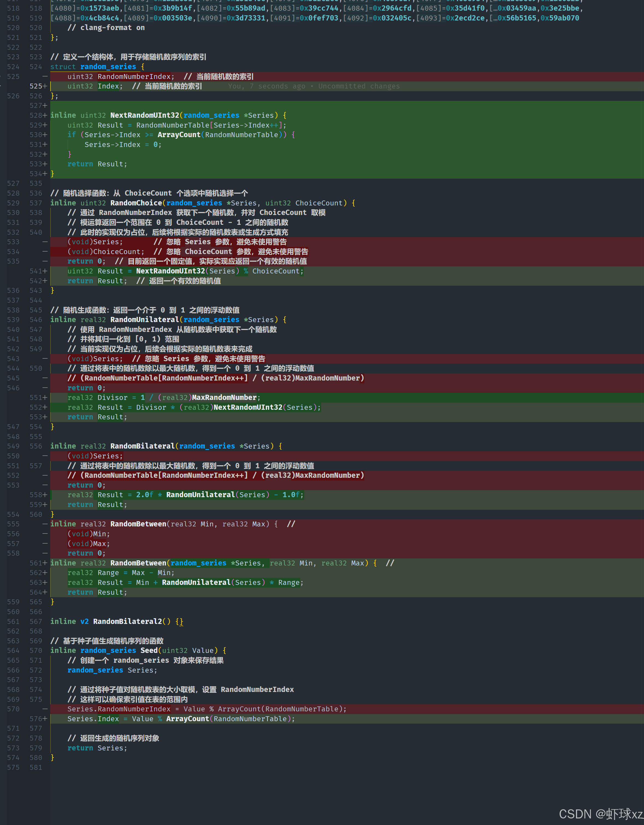
Task: Click comment '// 定义一个结构体，用于存储随机数序列的索引'
Action: click(x=128, y=57)
